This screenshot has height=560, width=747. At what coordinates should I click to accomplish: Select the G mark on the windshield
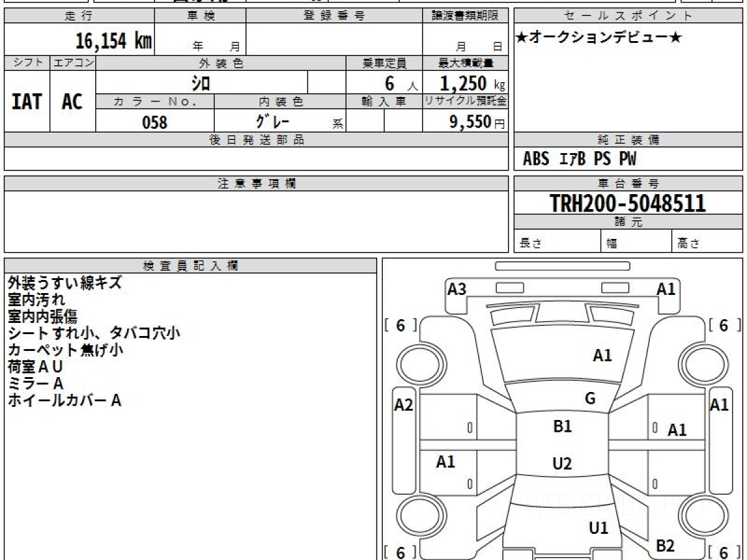pos(590,399)
